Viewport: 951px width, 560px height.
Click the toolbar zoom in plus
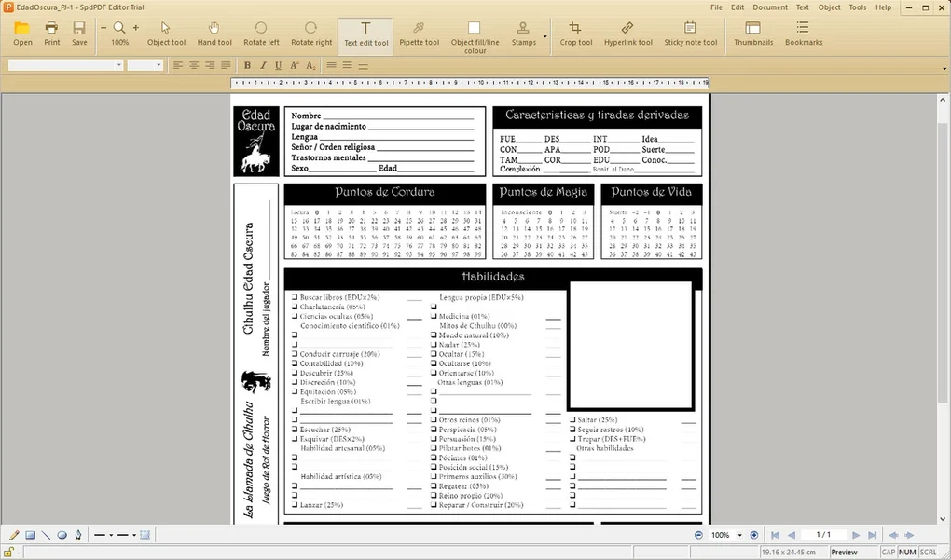point(136,28)
